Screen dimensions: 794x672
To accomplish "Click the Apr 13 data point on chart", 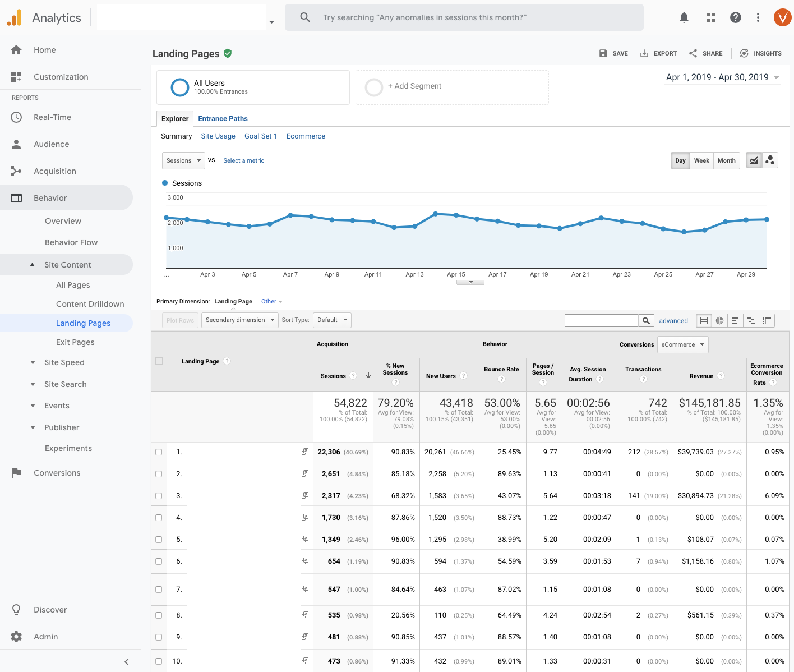I will pyautogui.click(x=415, y=226).
